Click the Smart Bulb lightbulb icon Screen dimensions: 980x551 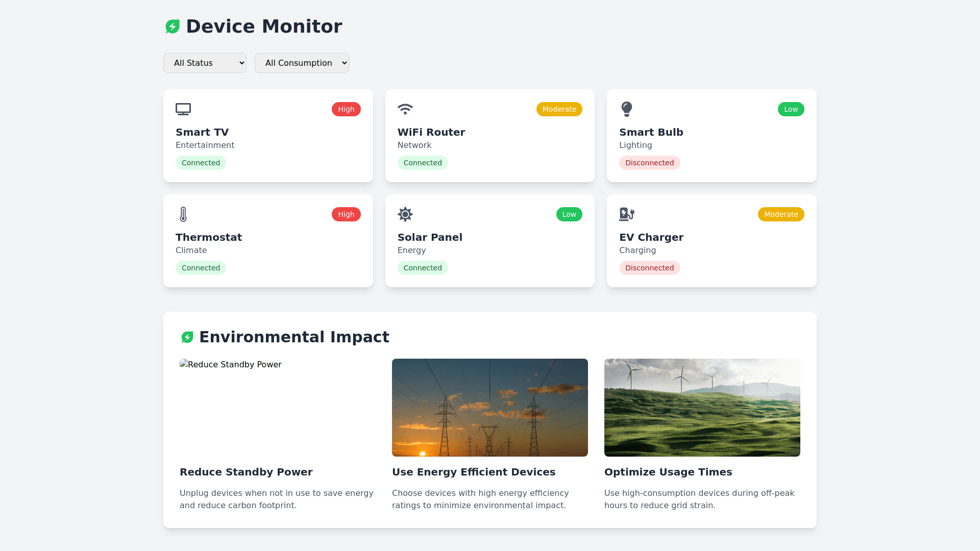(627, 109)
